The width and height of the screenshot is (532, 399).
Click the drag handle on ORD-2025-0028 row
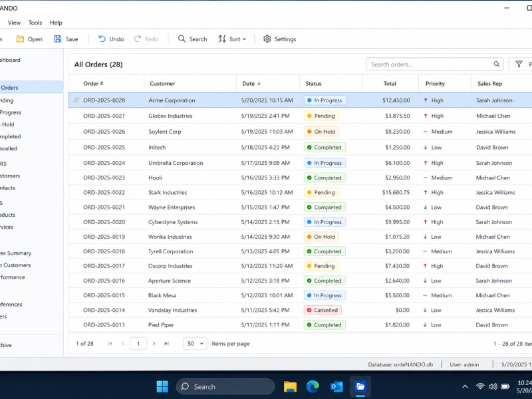(76, 100)
